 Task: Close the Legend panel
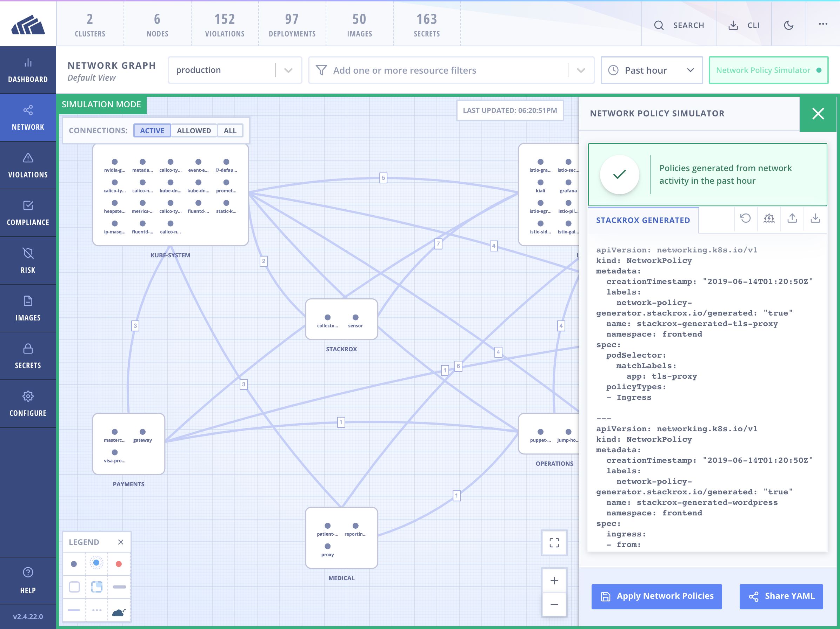120,542
